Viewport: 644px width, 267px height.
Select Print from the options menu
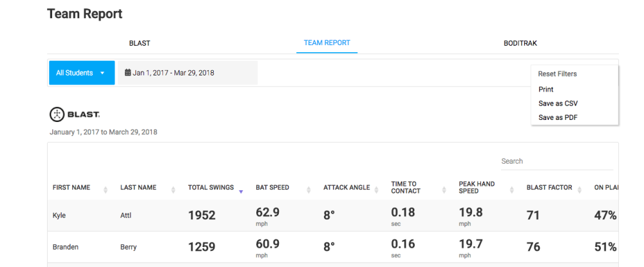pyautogui.click(x=546, y=90)
